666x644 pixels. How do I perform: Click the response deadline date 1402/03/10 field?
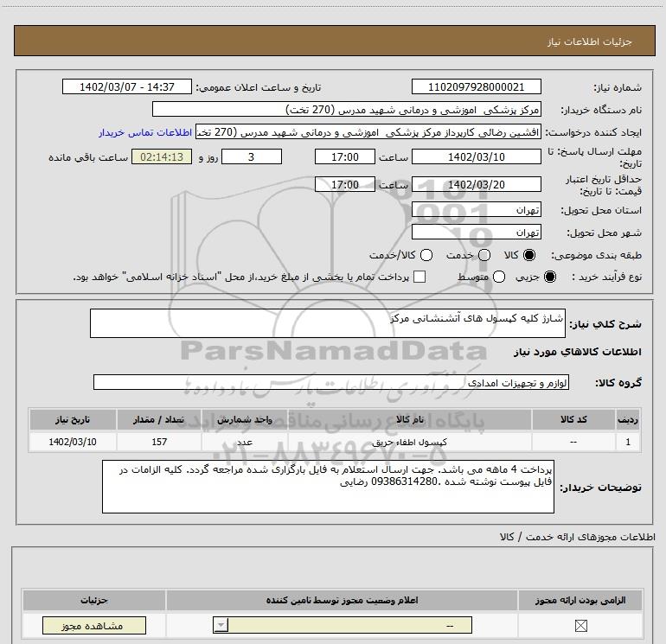[x=476, y=156]
